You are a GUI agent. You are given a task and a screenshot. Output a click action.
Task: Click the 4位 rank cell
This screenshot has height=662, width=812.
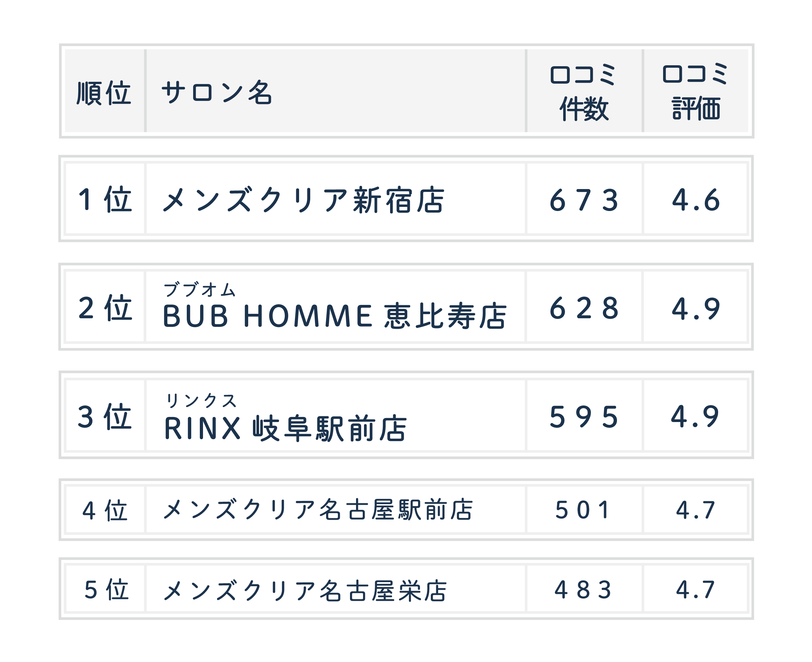(x=105, y=510)
